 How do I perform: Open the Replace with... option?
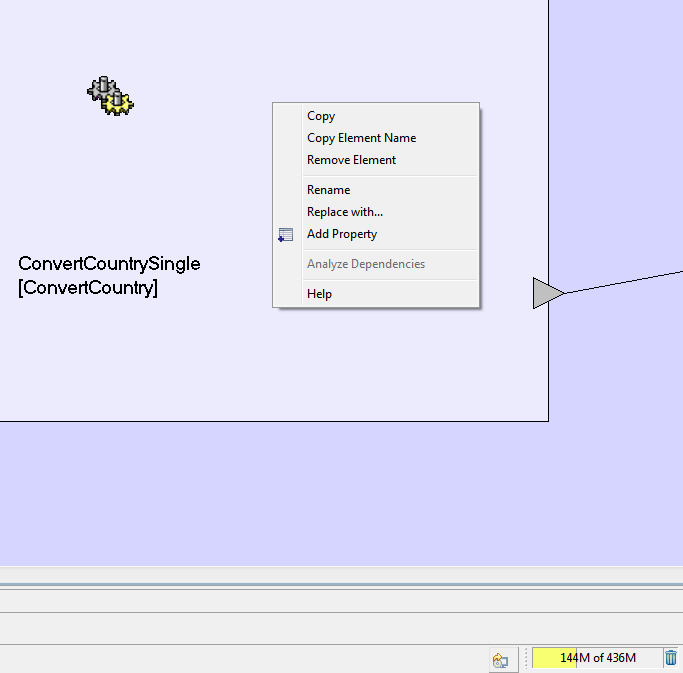(344, 212)
